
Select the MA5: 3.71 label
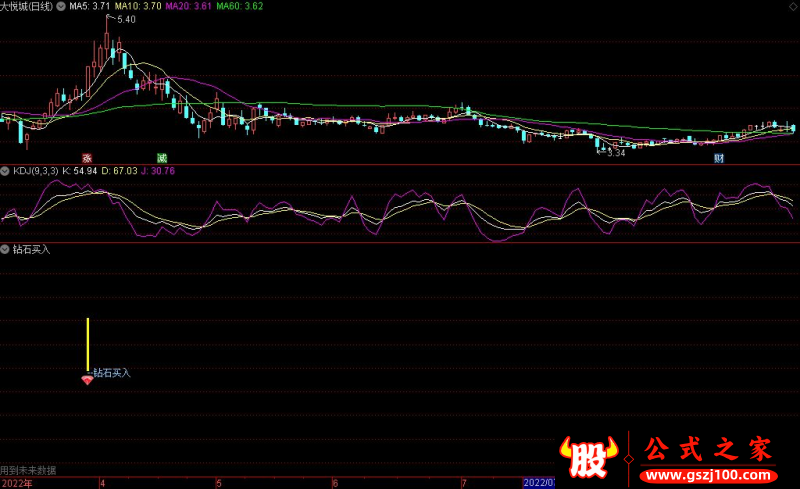pyautogui.click(x=89, y=6)
